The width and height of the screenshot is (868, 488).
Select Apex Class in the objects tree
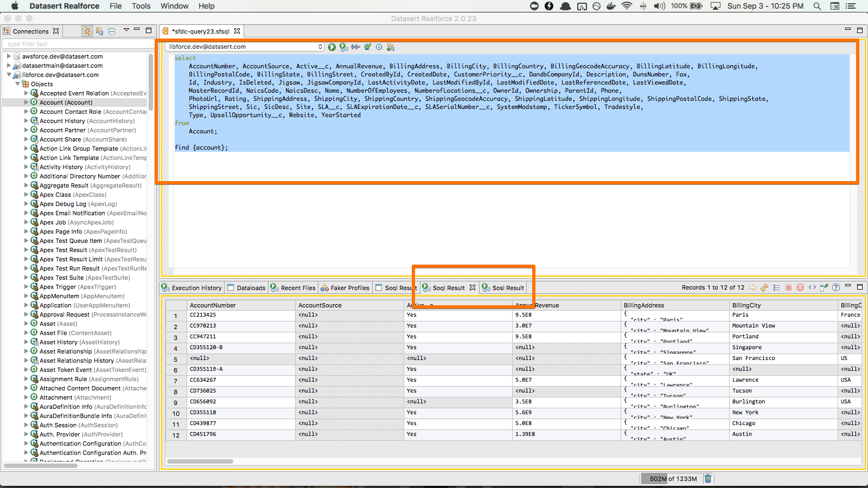coord(55,195)
